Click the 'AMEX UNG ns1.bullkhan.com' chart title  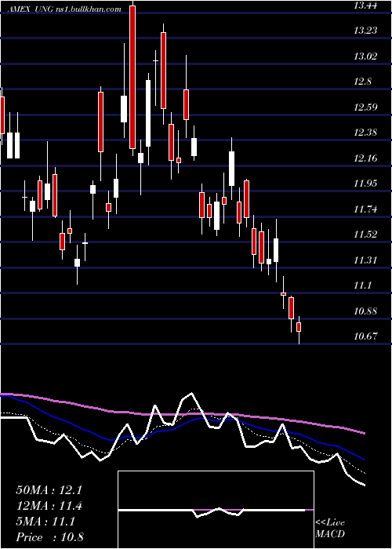(65, 9)
